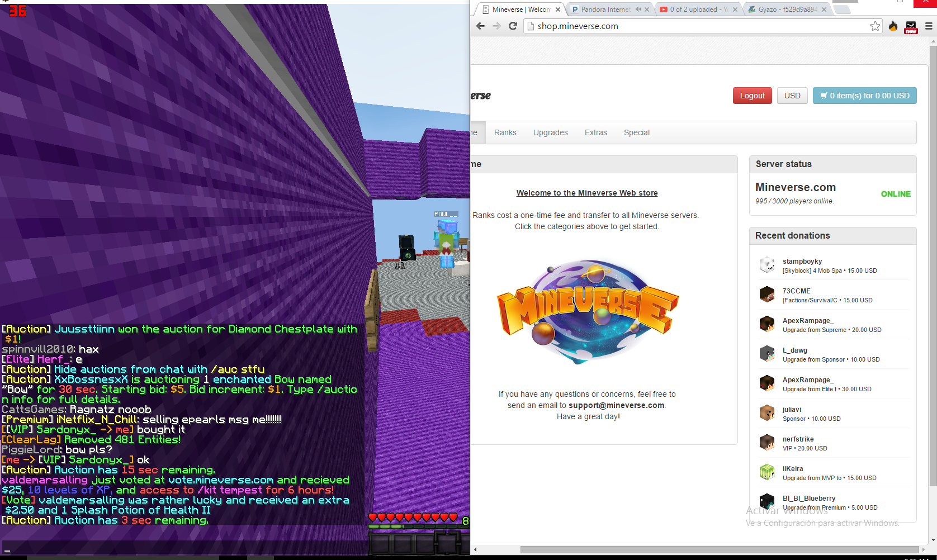
Task: Open the Special category
Action: [x=637, y=132]
